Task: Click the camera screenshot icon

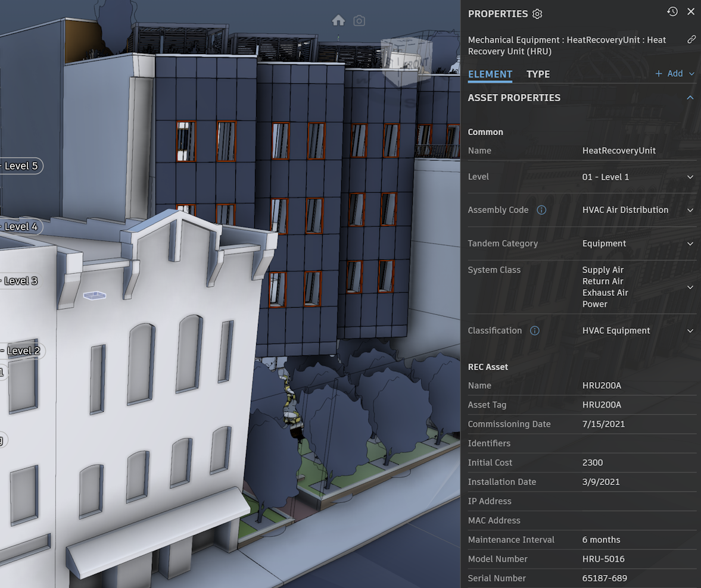Action: click(x=359, y=21)
